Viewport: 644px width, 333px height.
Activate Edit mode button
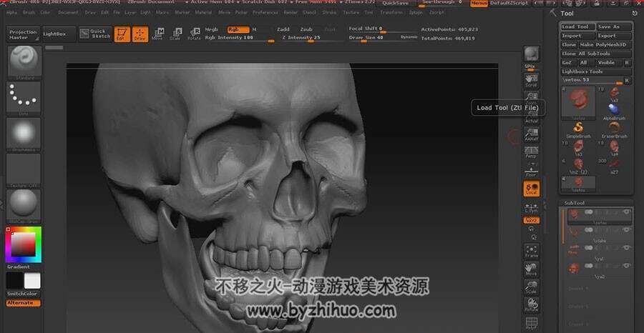[x=122, y=34]
